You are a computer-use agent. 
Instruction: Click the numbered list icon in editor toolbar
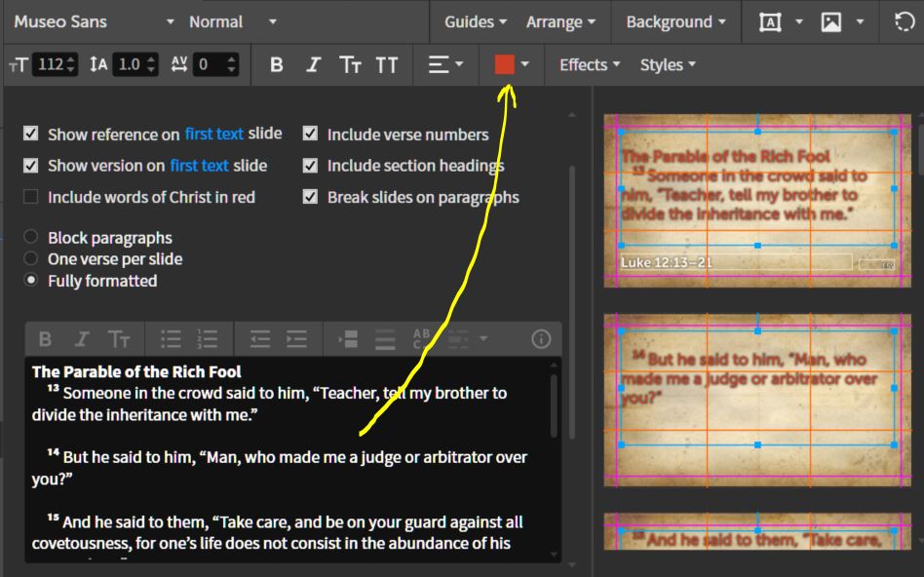coord(207,339)
